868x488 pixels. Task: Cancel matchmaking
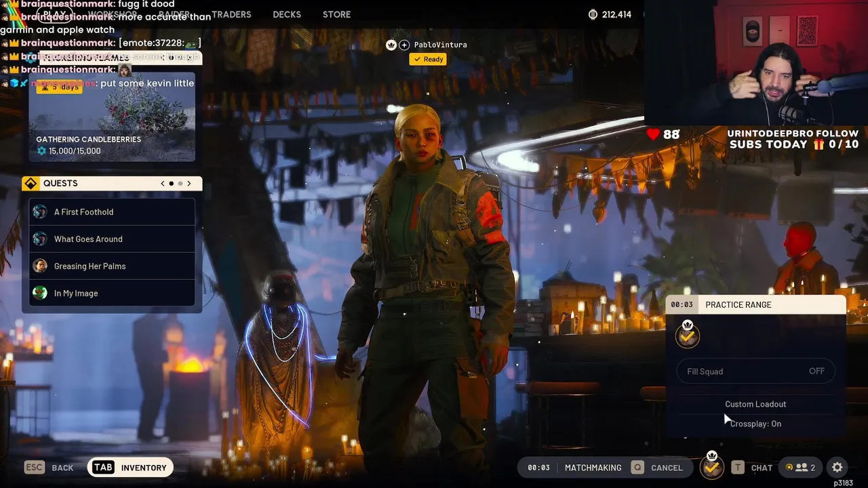click(x=657, y=468)
